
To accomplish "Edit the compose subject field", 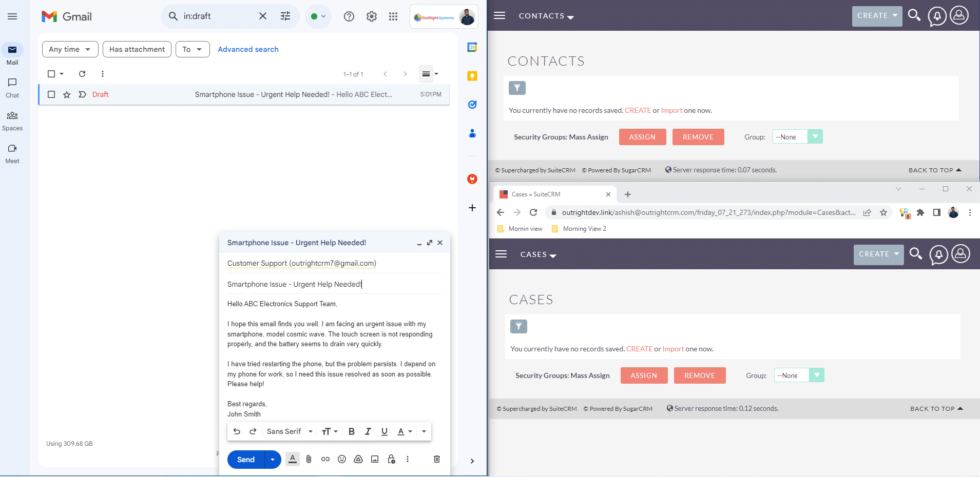I will tap(334, 284).
